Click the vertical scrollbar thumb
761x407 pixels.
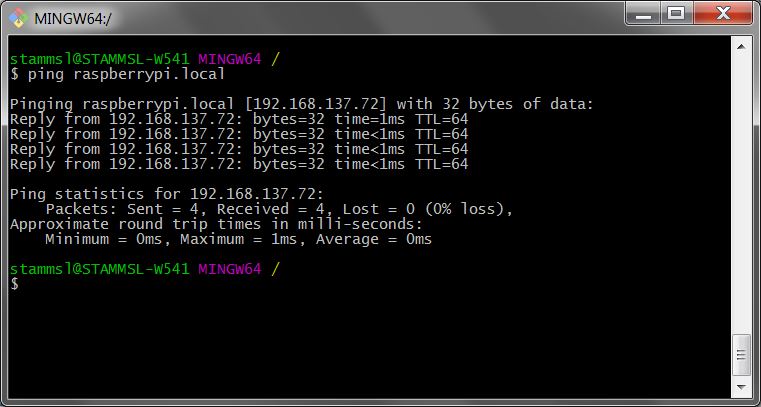coord(741,356)
